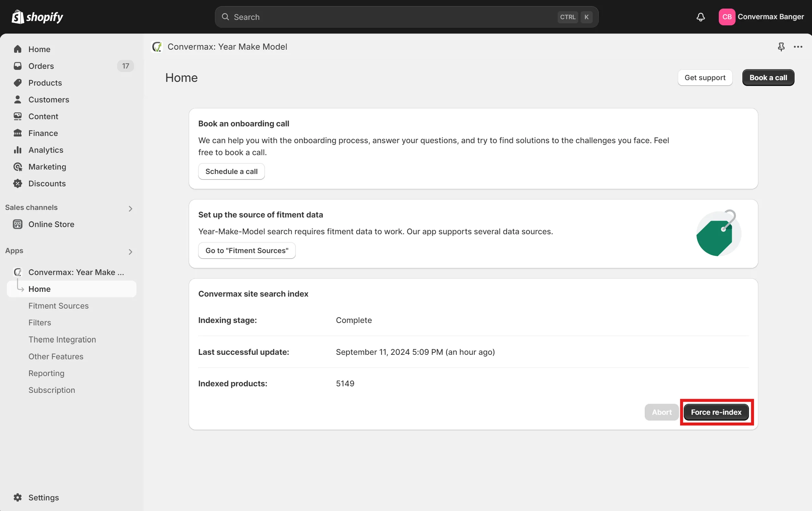The height and width of the screenshot is (511, 812).
Task: Expand the Sales channels section chevron
Action: point(130,209)
